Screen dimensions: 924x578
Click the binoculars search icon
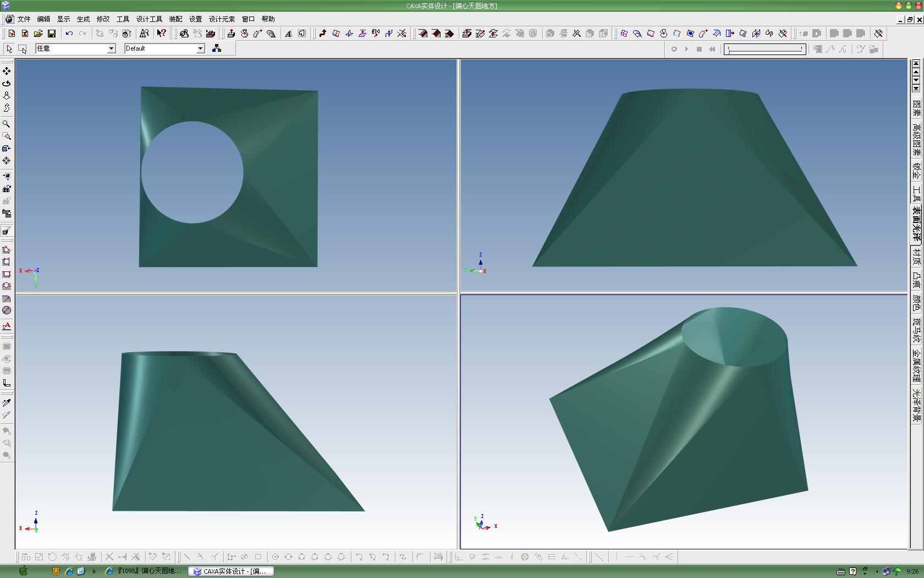pyautogui.click(x=144, y=34)
